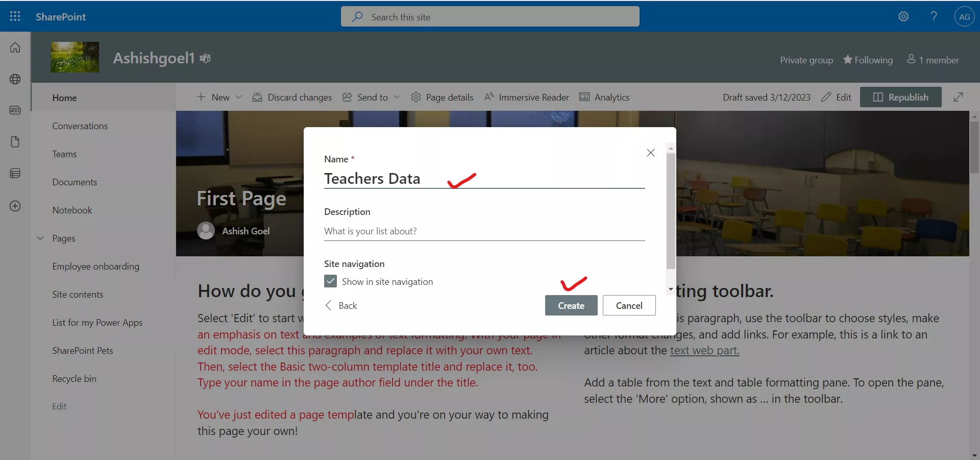Discard changes using the toolbar icon
The height and width of the screenshot is (460, 980).
tap(258, 97)
